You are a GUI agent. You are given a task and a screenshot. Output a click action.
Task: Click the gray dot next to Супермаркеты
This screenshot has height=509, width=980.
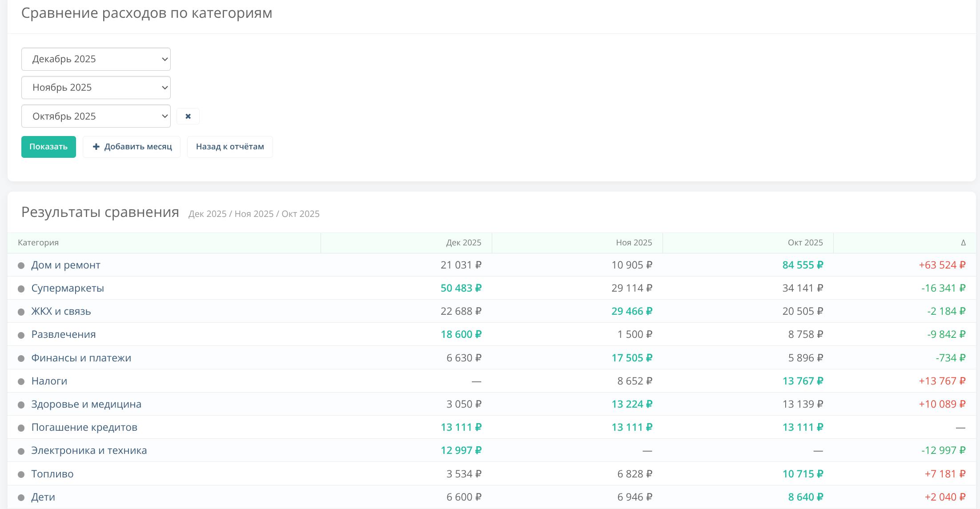pyautogui.click(x=21, y=289)
